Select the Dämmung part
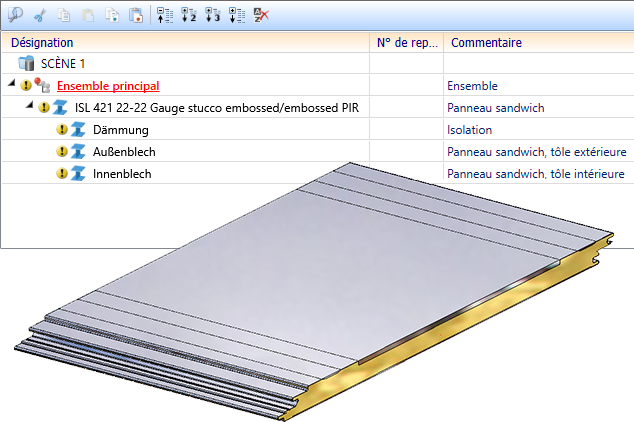Screen dimensions: 634x422 point(120,130)
